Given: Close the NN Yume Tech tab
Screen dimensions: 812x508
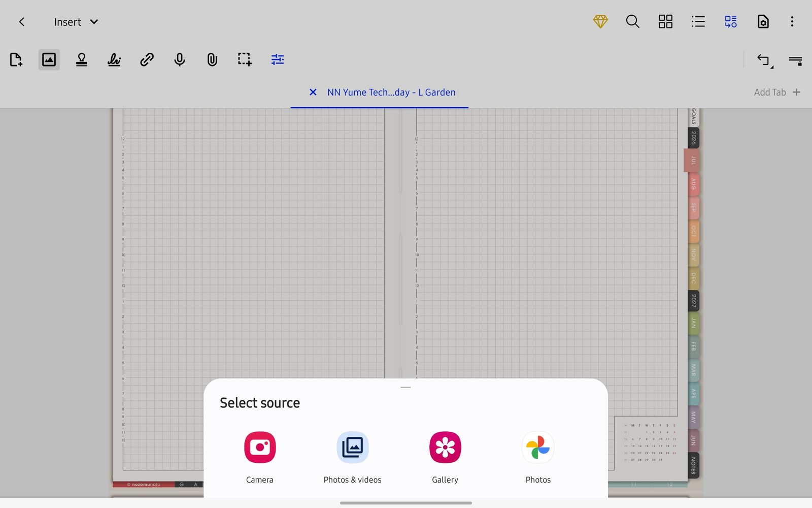Looking at the screenshot, I should [313, 92].
